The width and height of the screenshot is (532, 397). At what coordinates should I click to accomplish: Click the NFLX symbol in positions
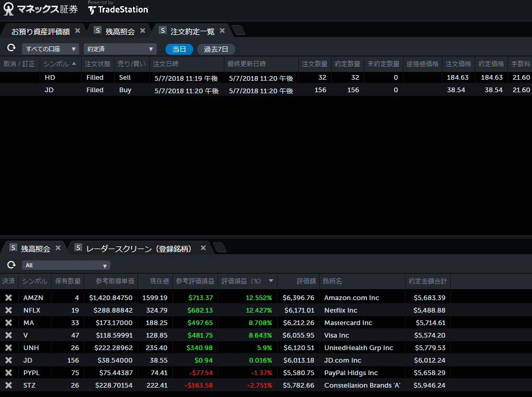[32, 311]
